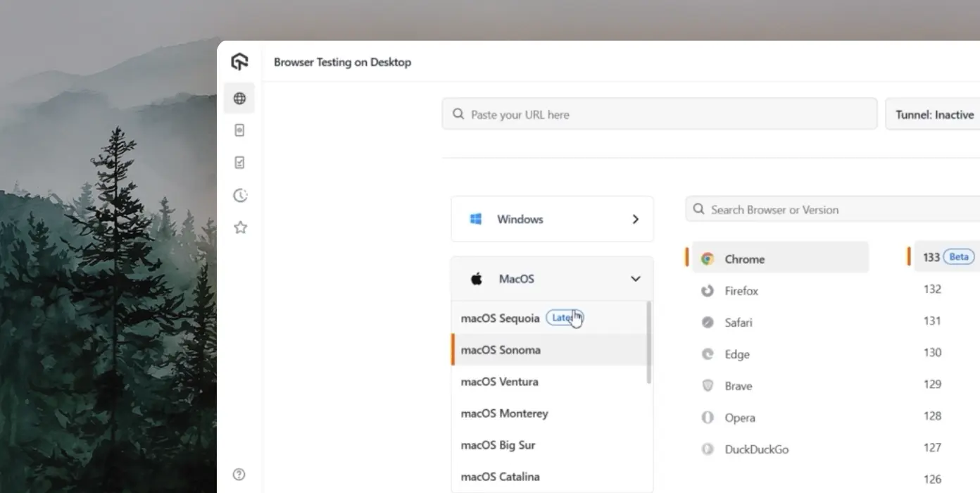The width and height of the screenshot is (980, 493).
Task: Select browser version 126
Action: coord(932,479)
